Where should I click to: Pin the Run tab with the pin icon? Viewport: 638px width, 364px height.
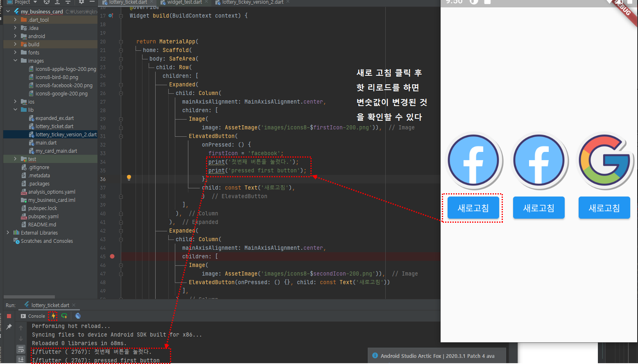[x=9, y=326]
